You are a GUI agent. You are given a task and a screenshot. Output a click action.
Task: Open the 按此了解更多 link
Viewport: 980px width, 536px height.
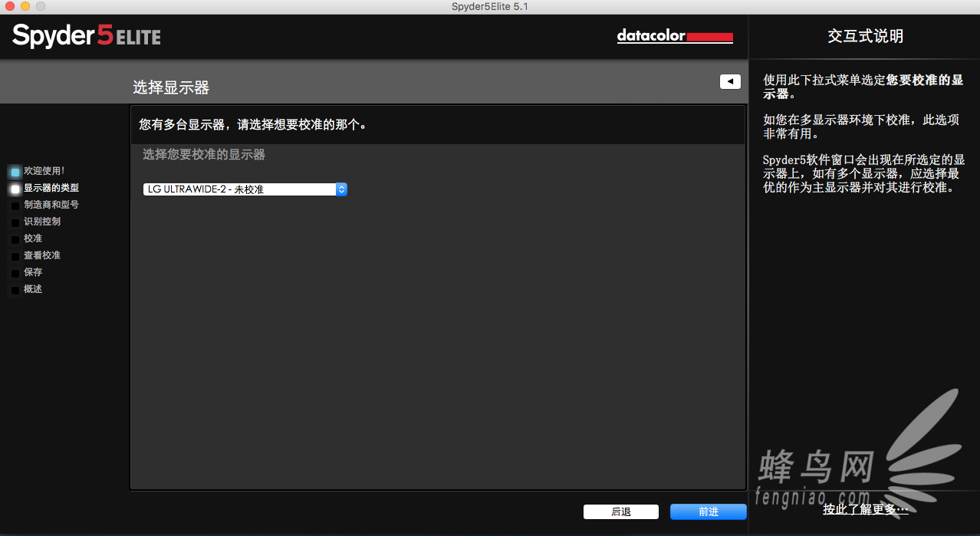coord(866,508)
